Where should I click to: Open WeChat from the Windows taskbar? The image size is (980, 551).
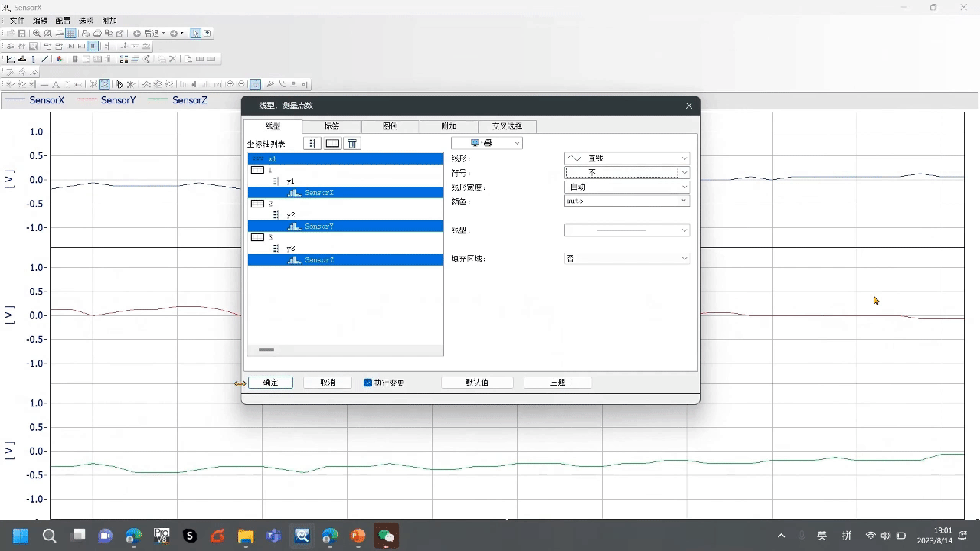387,536
